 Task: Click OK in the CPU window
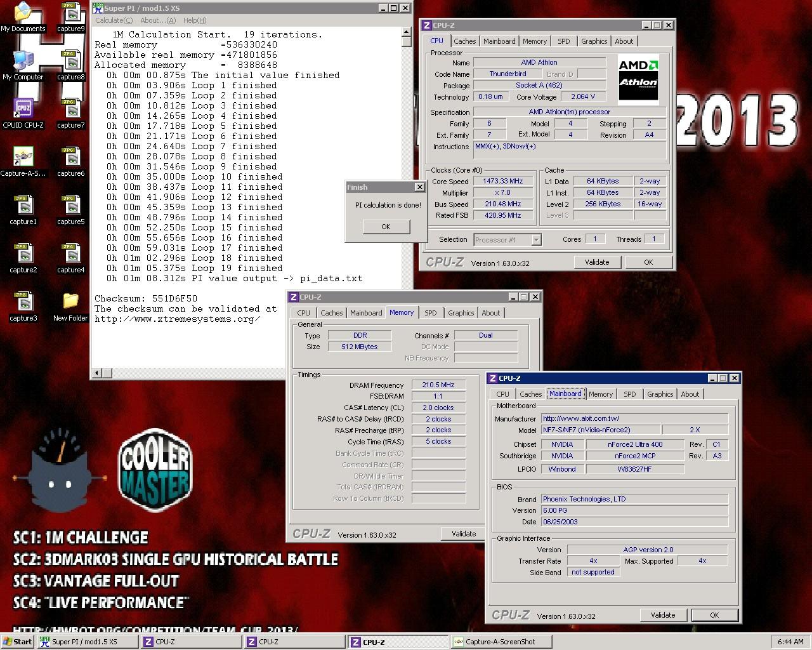click(648, 262)
